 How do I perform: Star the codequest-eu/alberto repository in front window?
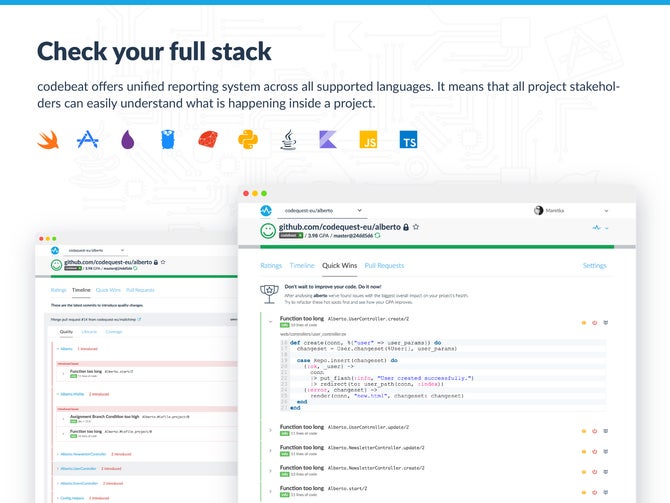tap(415, 228)
